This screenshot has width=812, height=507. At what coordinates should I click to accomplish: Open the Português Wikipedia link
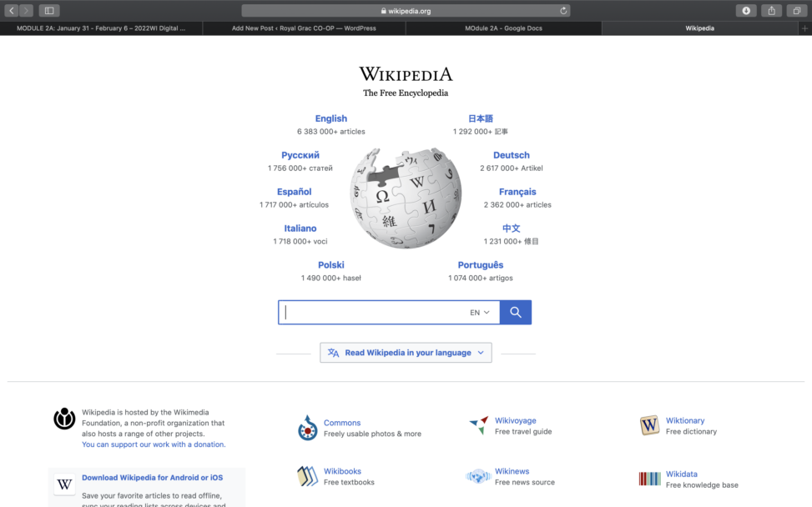(x=481, y=265)
